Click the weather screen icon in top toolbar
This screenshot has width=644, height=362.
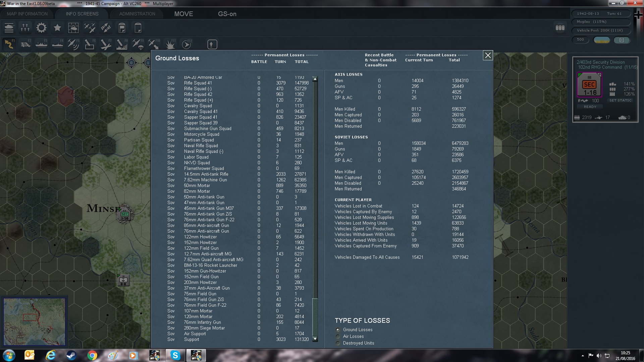tap(73, 28)
